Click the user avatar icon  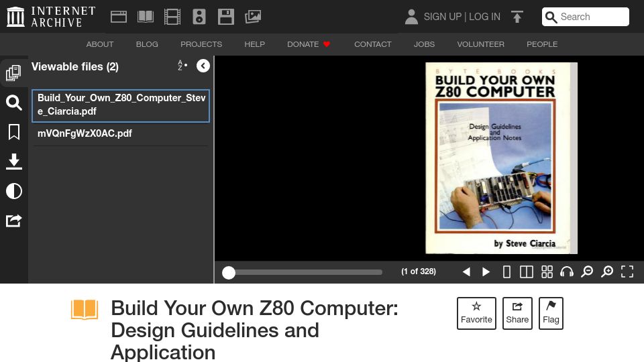click(411, 17)
